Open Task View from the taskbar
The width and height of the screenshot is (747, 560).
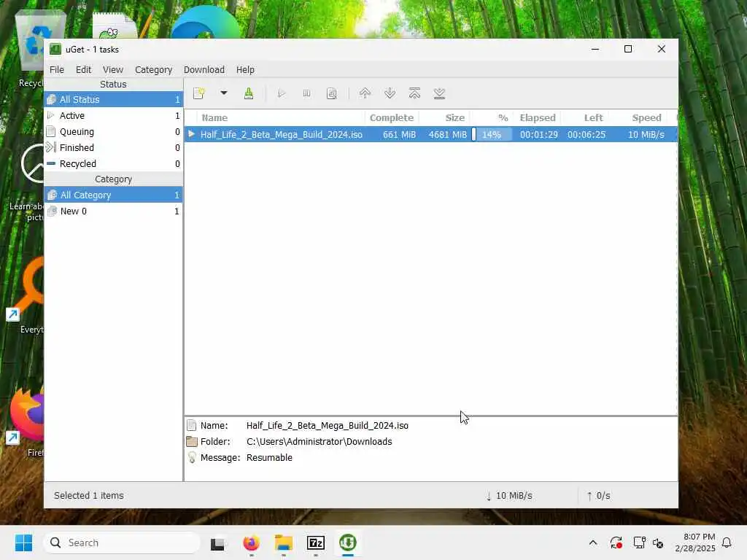(217, 542)
